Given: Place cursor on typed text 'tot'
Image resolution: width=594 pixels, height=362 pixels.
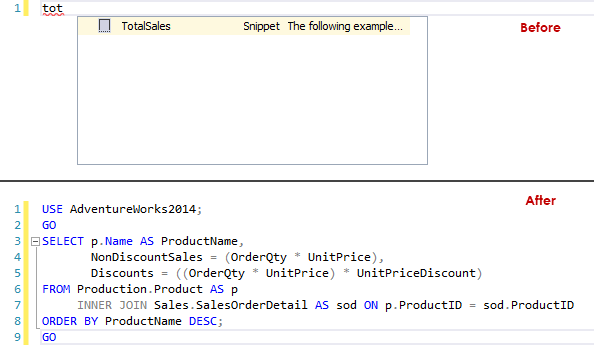Looking at the screenshot, I should (52, 8).
